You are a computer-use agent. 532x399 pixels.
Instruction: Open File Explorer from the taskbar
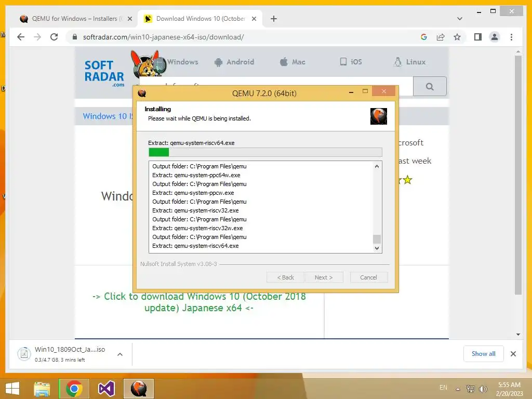[42, 389]
